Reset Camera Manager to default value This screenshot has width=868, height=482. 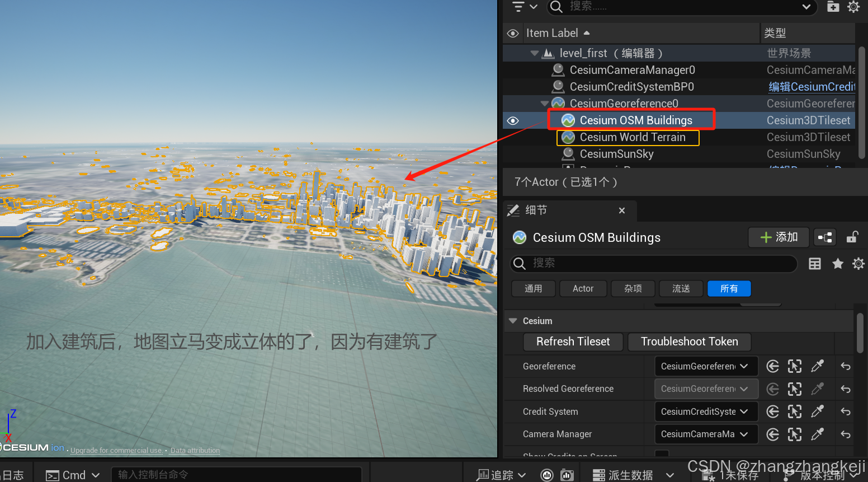846,434
